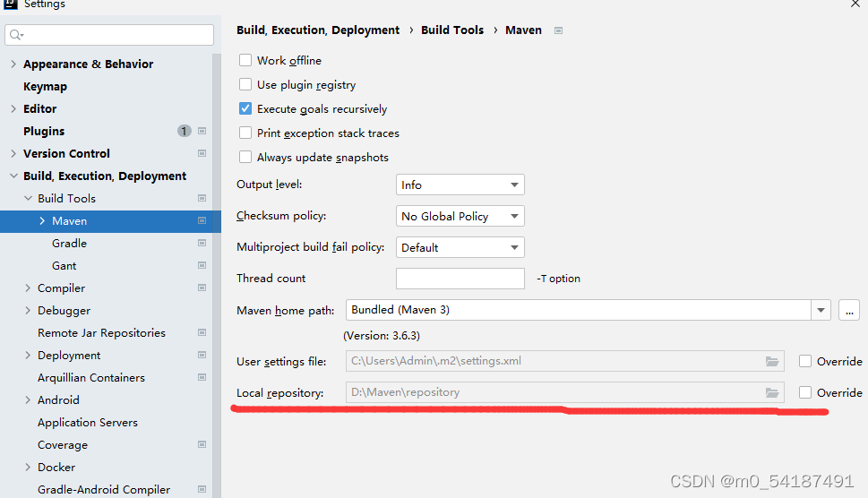Click project-level icon next to Version Control
This screenshot has width=868, height=498.
click(202, 153)
